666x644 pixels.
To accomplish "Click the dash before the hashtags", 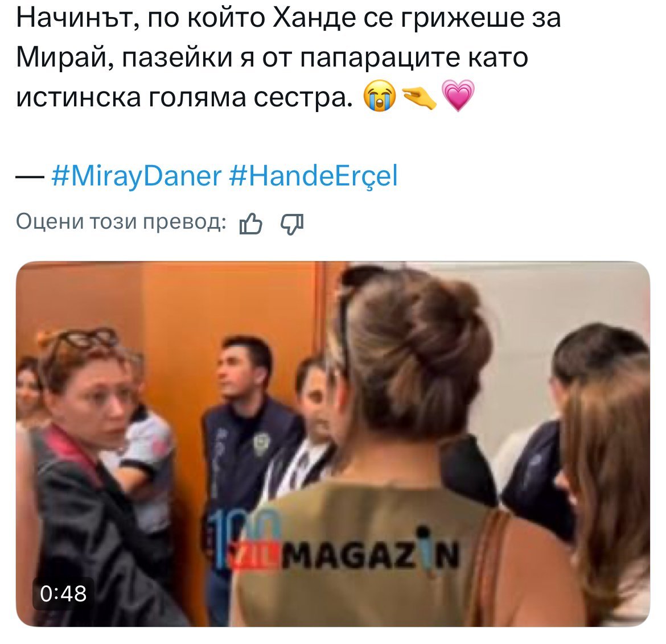I will coord(30,176).
